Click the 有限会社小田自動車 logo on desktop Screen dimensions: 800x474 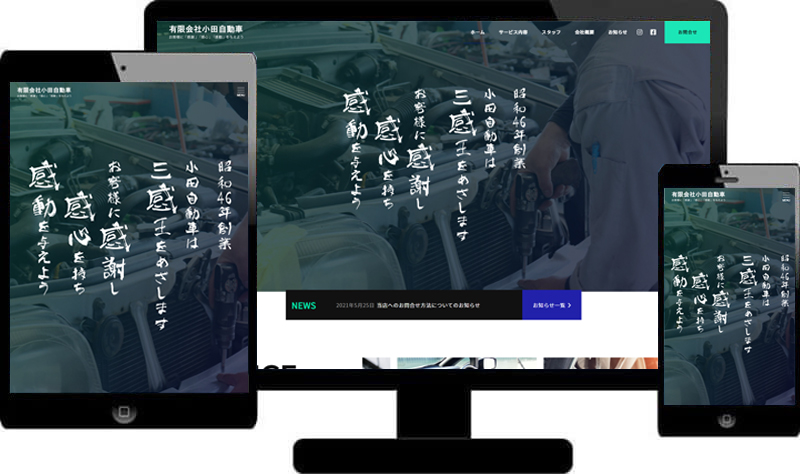[x=199, y=31]
